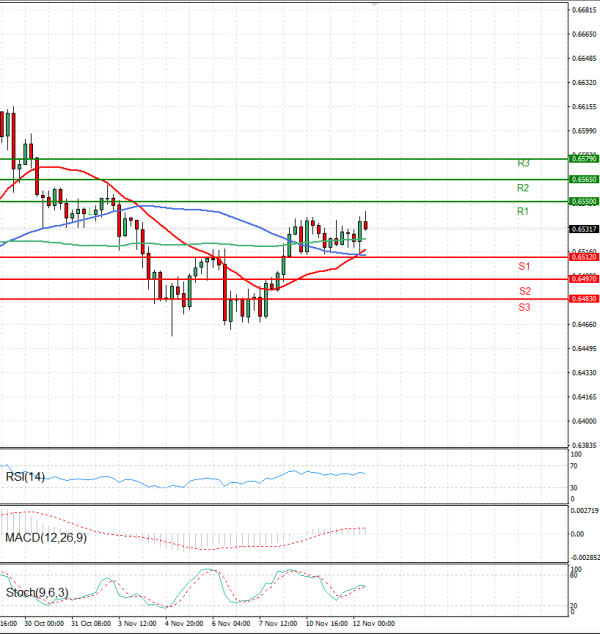Click the R3 resistance level label
Screen dimensions: 600x634
click(x=523, y=162)
